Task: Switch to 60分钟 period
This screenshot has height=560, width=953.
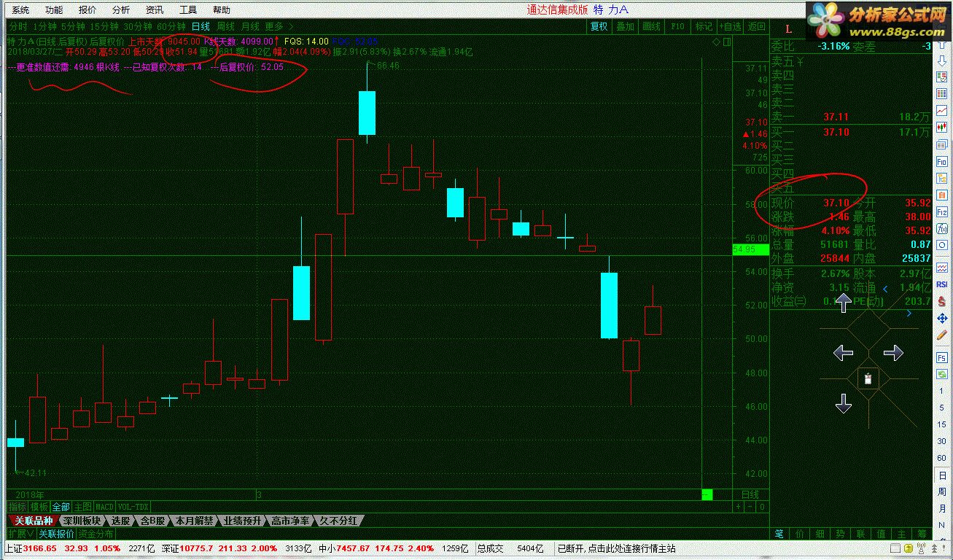Action: click(172, 26)
